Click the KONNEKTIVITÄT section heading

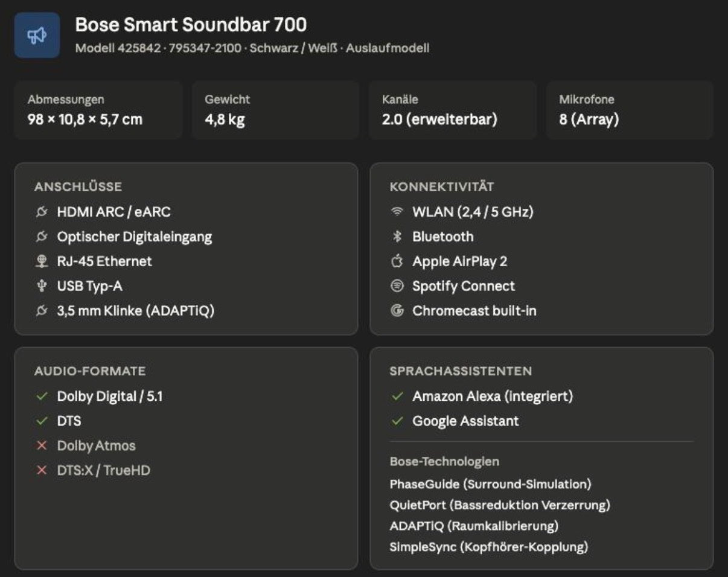(442, 187)
